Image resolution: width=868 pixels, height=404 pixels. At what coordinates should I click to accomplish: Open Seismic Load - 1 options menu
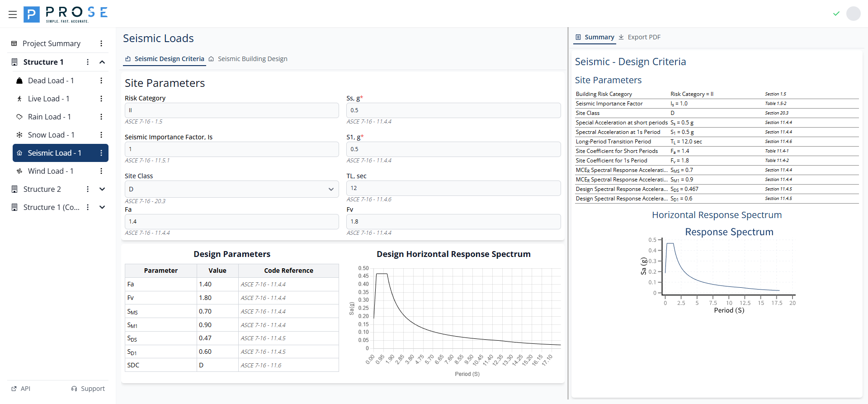point(101,153)
